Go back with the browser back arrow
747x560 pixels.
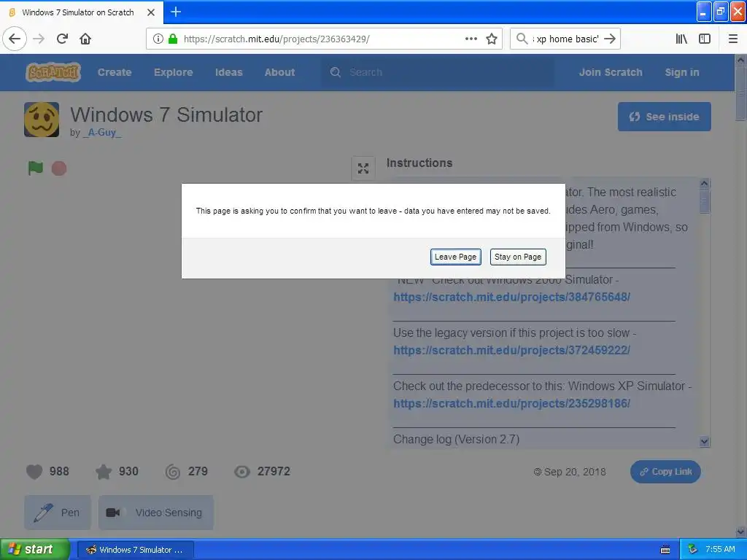tap(15, 39)
